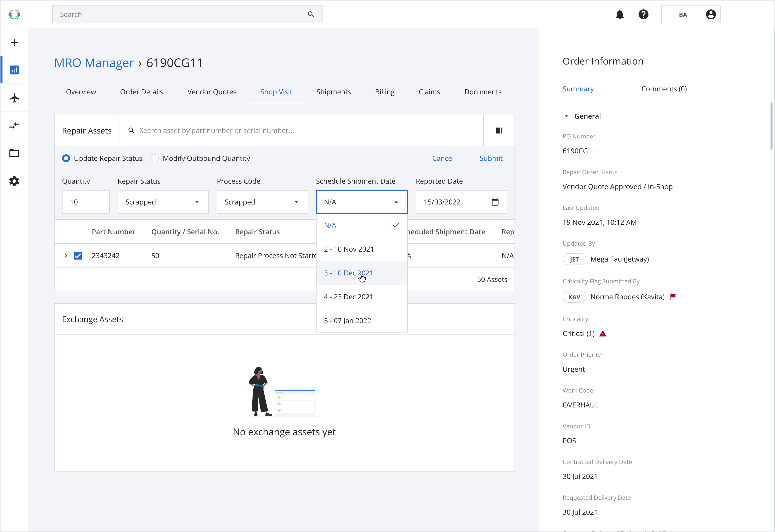This screenshot has height=532, width=775.
Task: Click the Part Number column header
Action: click(x=113, y=232)
